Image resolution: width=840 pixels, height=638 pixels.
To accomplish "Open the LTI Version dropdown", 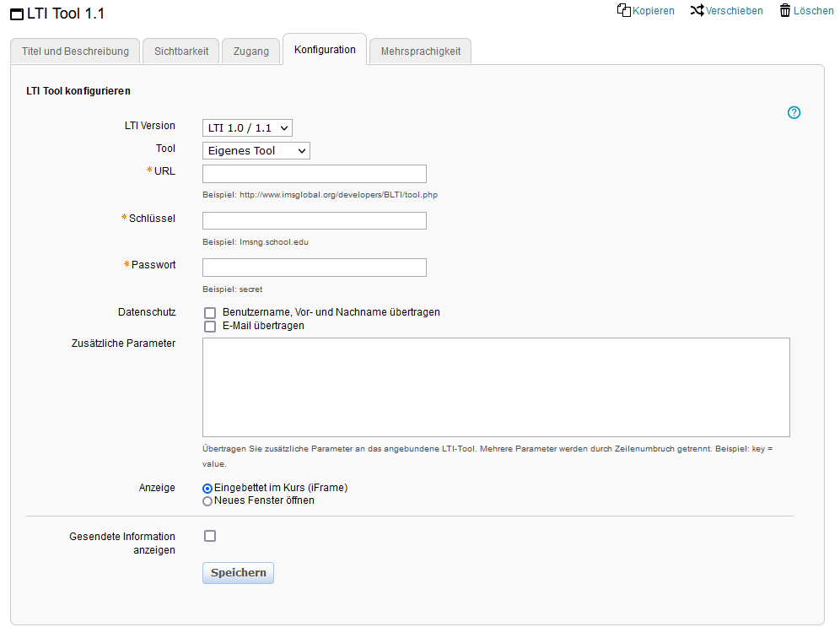I will point(246,127).
